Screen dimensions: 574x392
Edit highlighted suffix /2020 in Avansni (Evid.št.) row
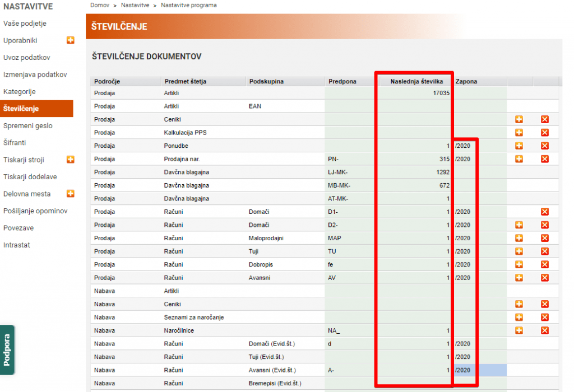[480, 370]
